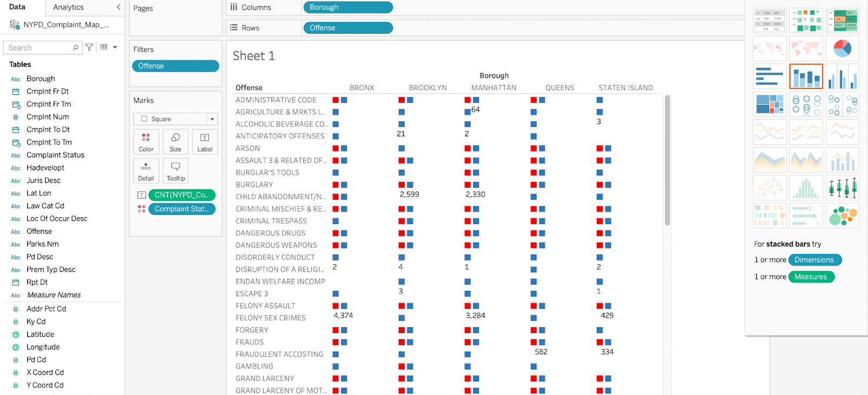Select the continuous lines chart type
The height and width of the screenshot is (395, 868).
tap(770, 132)
